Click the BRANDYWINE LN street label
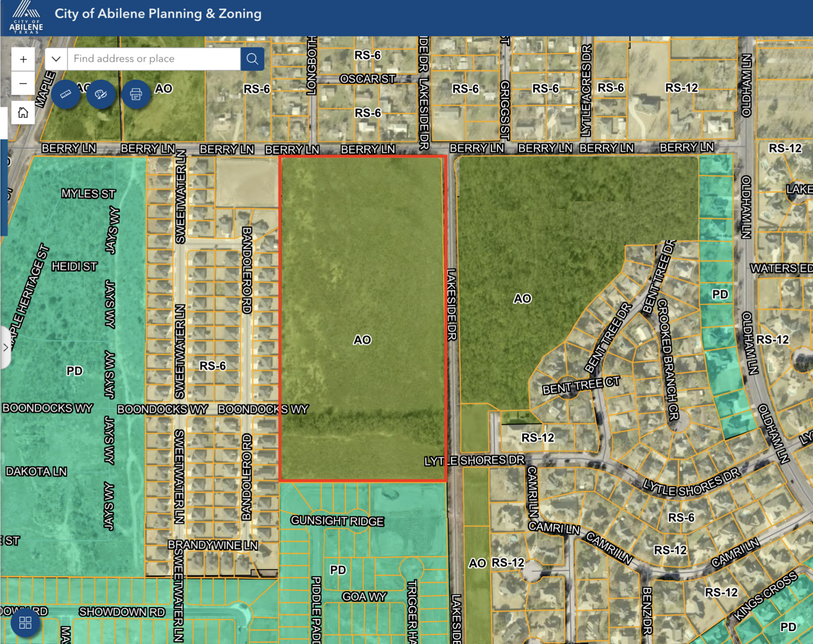Image resolution: width=813 pixels, height=644 pixels. coord(213,545)
